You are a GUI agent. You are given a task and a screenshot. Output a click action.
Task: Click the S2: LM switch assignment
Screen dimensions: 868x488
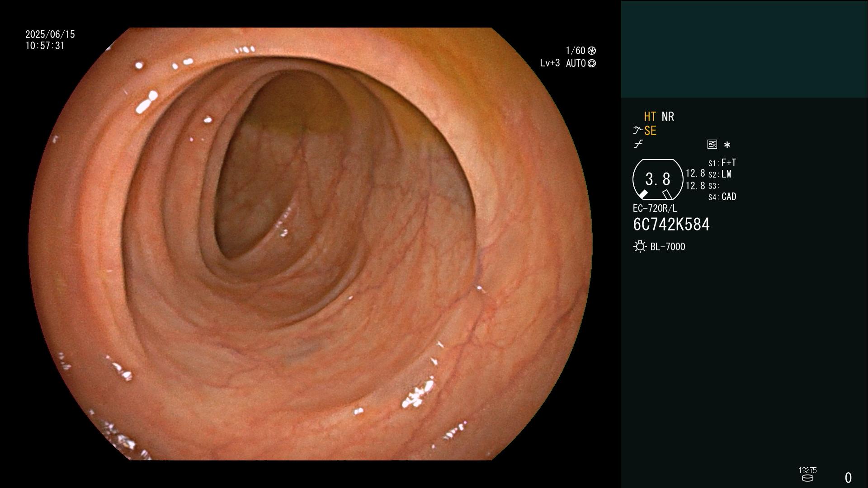pos(720,174)
